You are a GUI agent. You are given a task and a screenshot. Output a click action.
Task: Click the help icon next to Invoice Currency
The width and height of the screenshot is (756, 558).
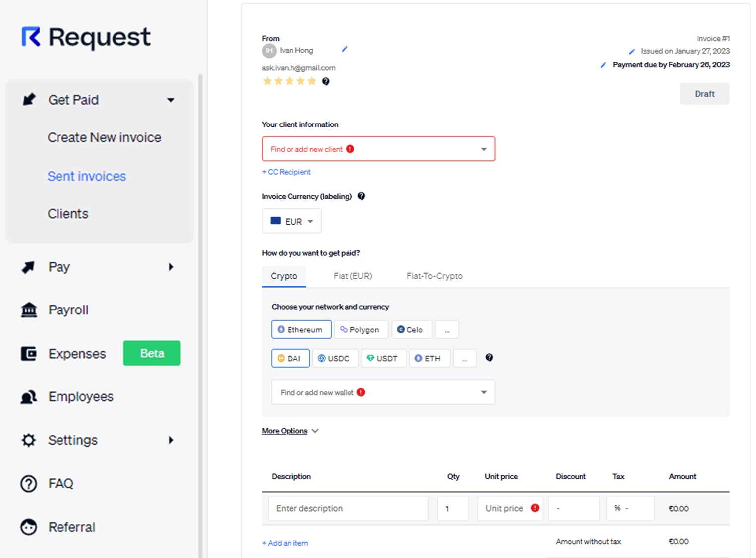(x=361, y=196)
